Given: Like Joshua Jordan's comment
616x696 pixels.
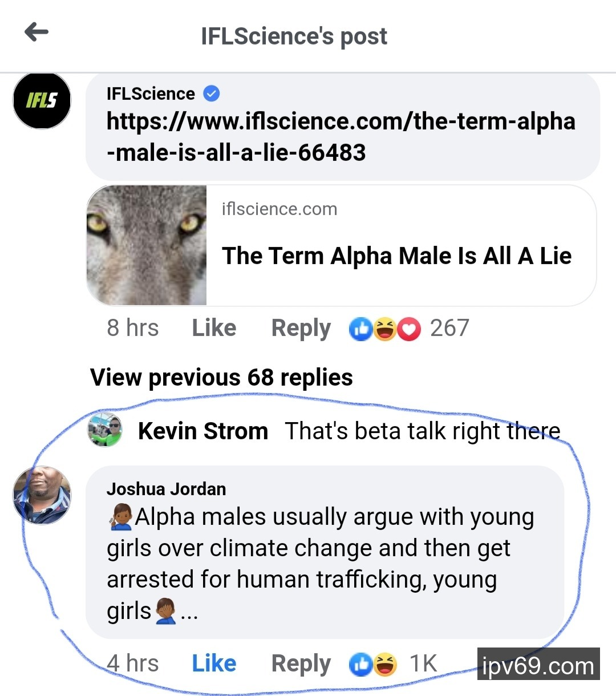Looking at the screenshot, I should click(x=214, y=663).
